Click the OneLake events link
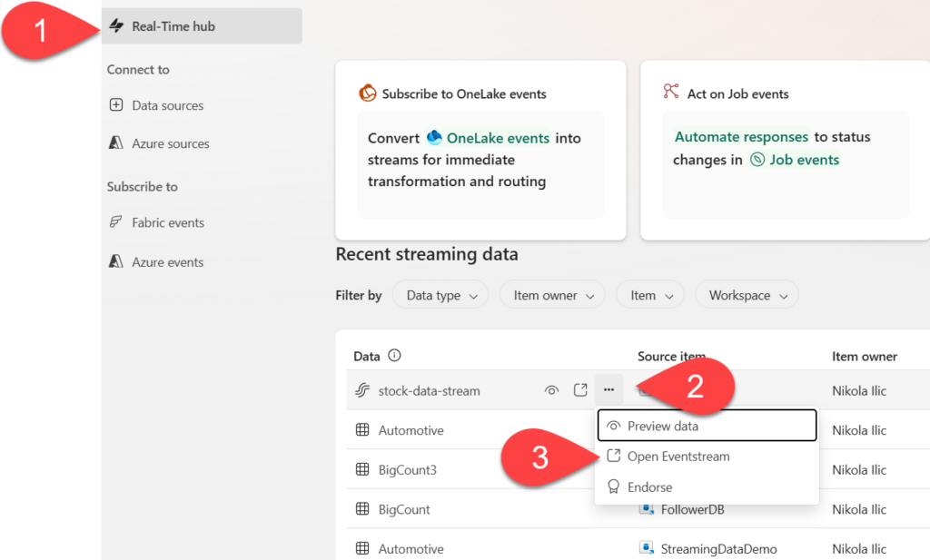The height and width of the screenshot is (560, 930). (x=497, y=138)
